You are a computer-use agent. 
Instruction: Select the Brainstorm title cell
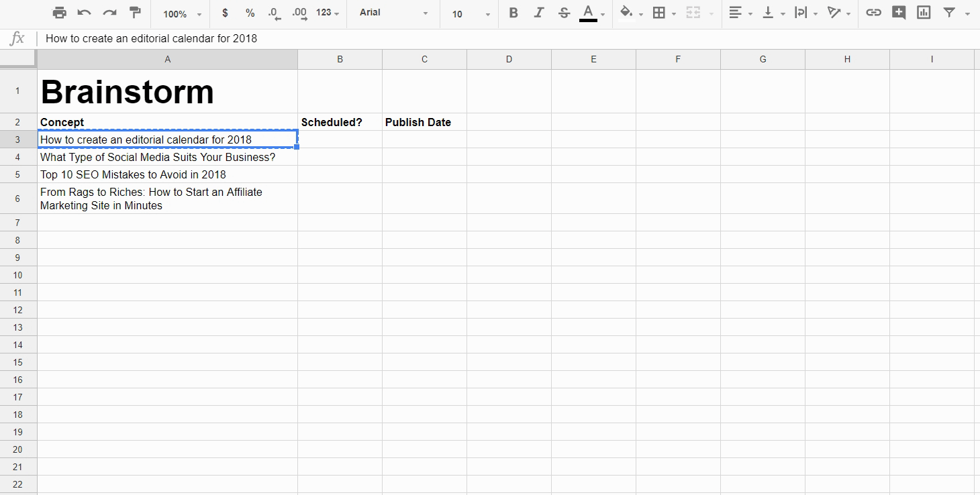coord(167,91)
